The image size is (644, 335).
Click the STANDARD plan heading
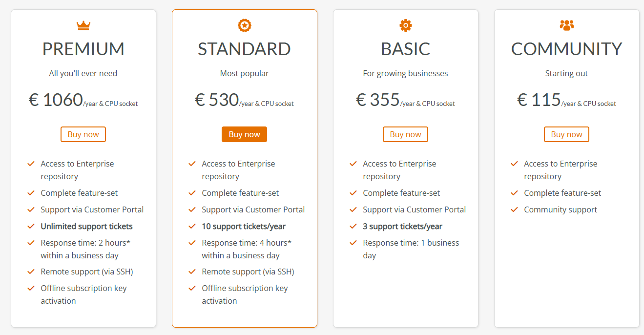click(x=244, y=49)
